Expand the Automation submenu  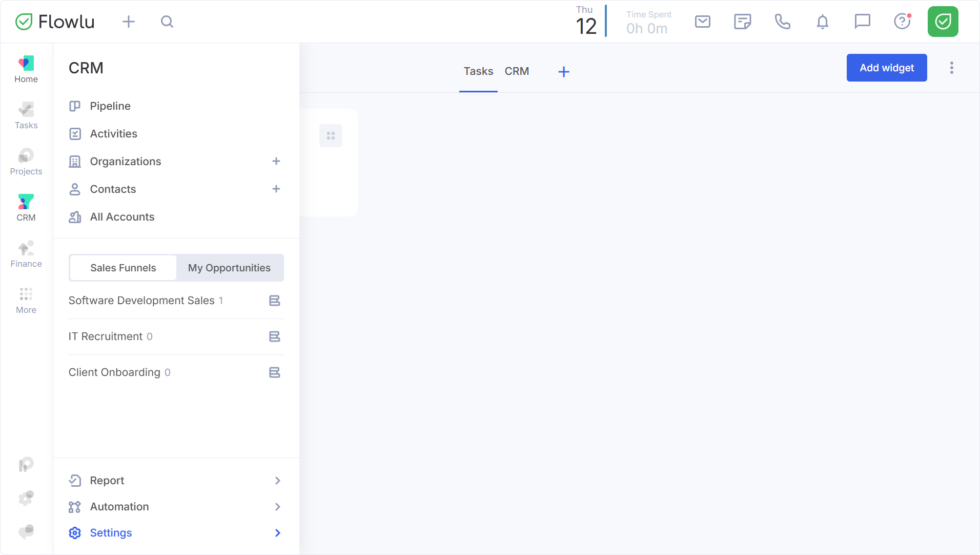coord(277,507)
